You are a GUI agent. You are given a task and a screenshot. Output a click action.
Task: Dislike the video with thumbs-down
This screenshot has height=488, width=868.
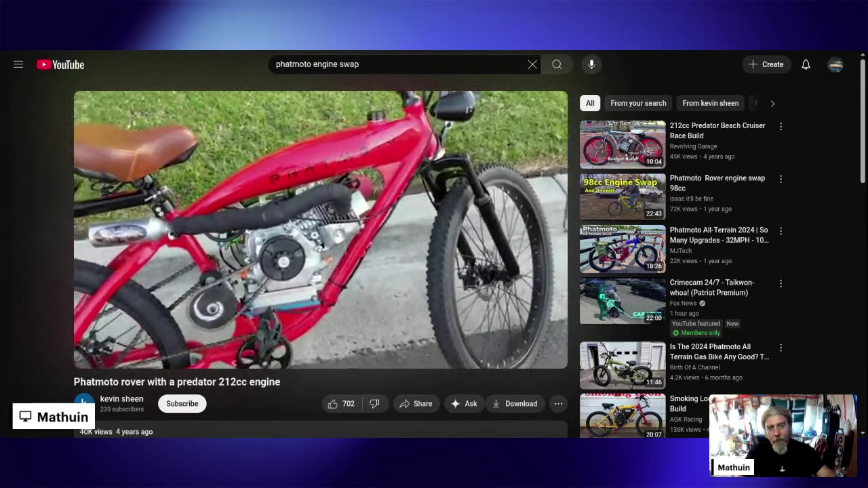[x=374, y=404]
